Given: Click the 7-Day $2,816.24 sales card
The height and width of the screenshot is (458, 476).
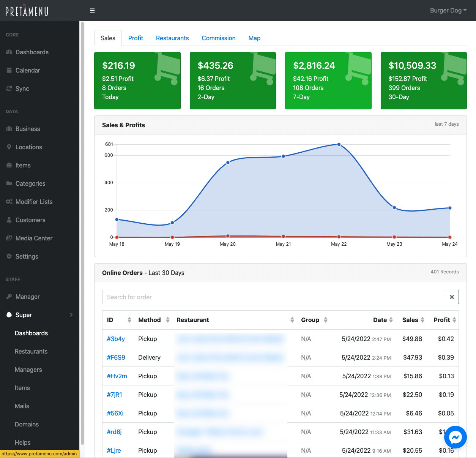Looking at the screenshot, I should coord(328,81).
